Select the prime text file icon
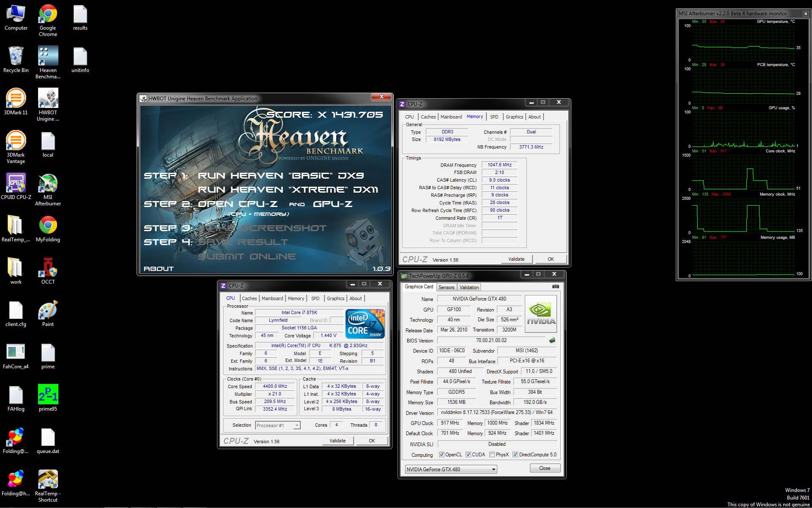The image size is (812, 508). click(x=48, y=356)
